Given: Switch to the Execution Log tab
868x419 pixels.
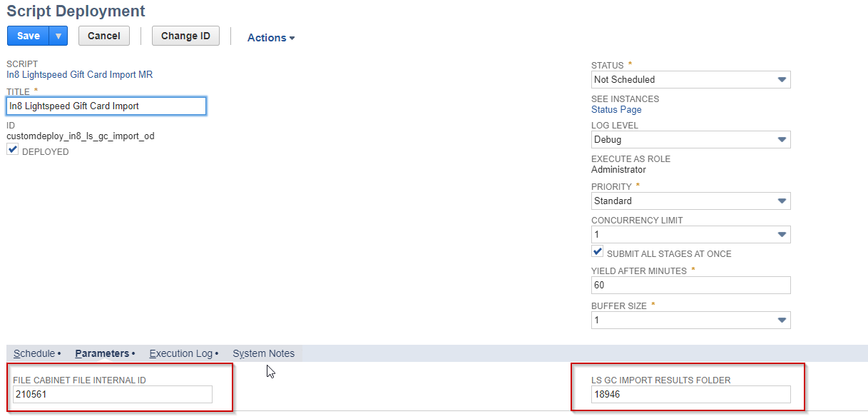Looking at the screenshot, I should (180, 353).
